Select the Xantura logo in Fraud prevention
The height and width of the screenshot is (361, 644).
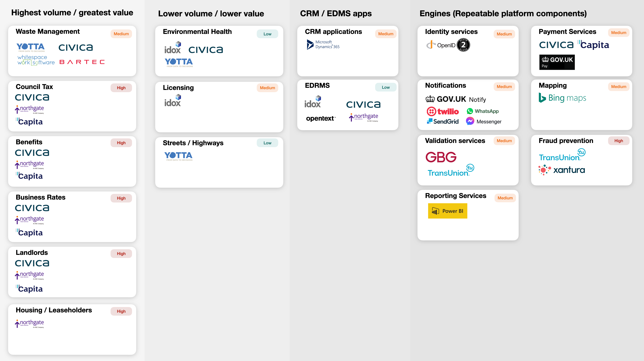562,170
